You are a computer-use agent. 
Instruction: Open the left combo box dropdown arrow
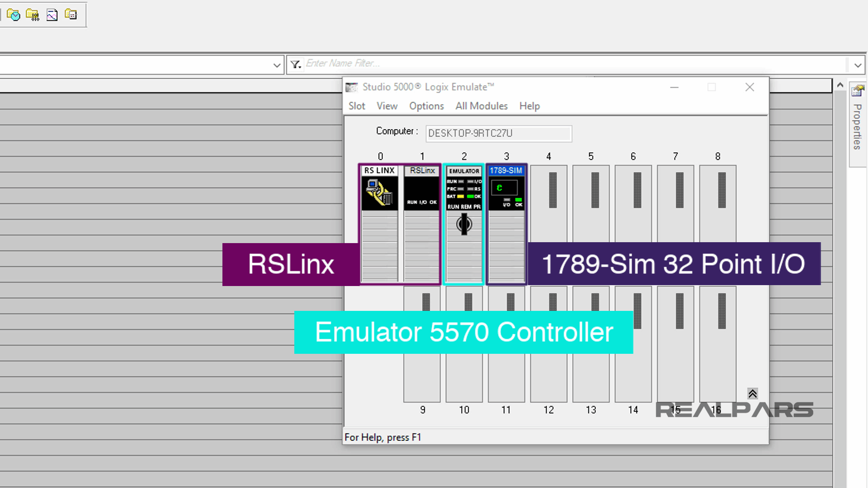[x=277, y=65]
